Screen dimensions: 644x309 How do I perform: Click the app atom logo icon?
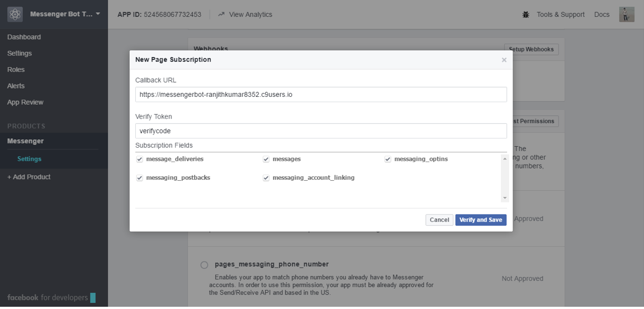tap(15, 15)
